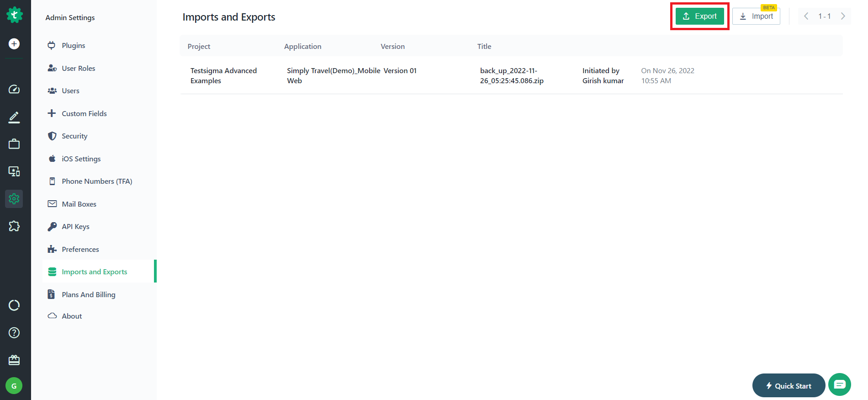
Task: Click the Version 01 cell
Action: [x=400, y=70]
